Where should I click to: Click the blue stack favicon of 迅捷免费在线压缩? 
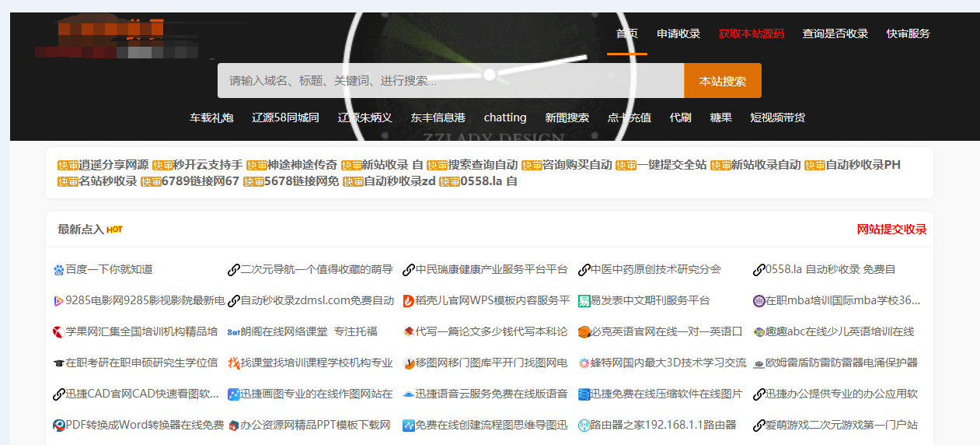point(584,394)
